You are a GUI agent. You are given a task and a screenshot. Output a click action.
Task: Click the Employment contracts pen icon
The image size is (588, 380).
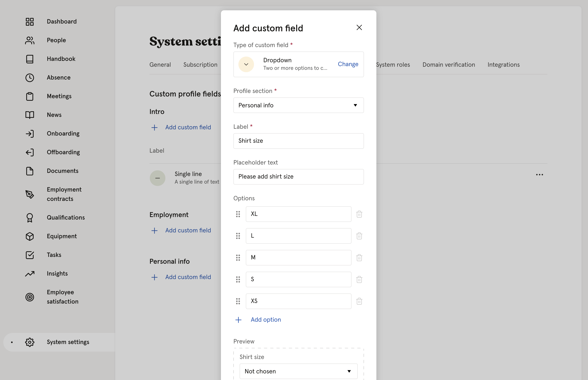[30, 194]
